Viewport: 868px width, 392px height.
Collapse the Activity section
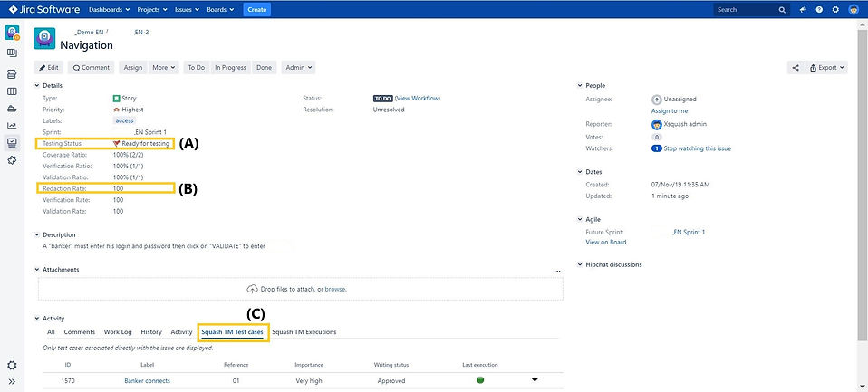tap(37, 319)
